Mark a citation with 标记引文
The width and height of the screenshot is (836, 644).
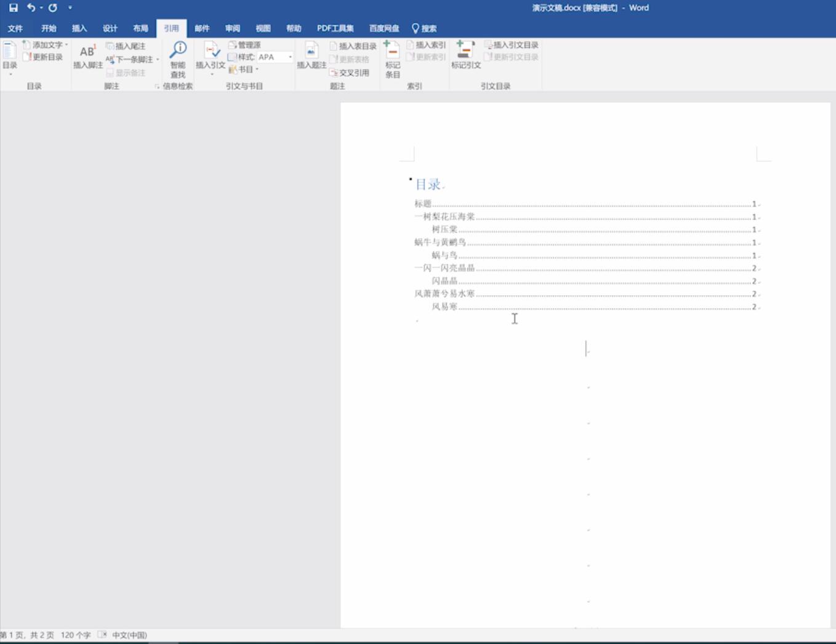pos(466,55)
